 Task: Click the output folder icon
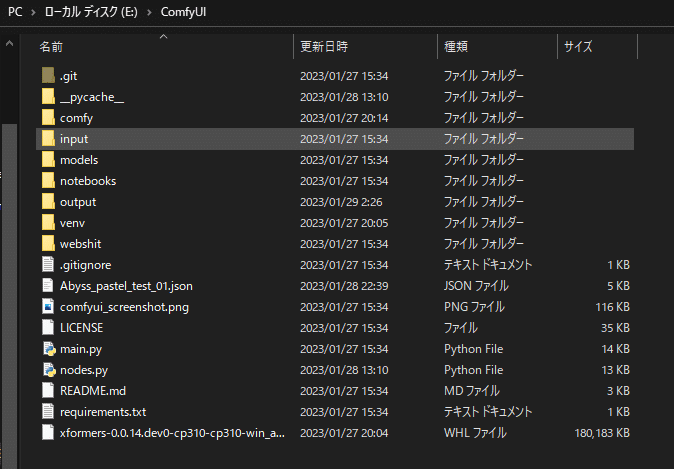48,202
